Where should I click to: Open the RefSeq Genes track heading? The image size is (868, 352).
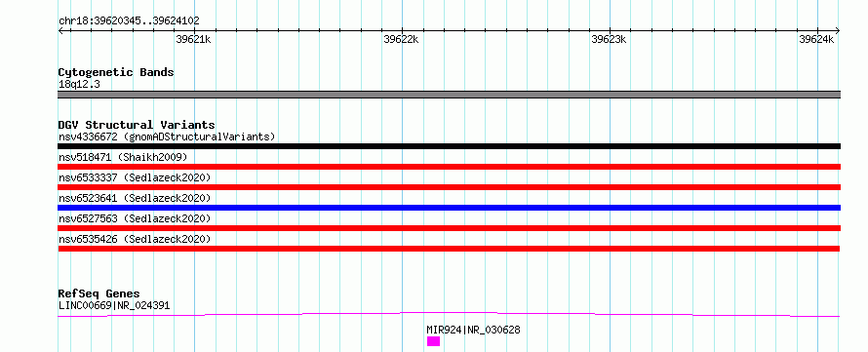(99, 293)
